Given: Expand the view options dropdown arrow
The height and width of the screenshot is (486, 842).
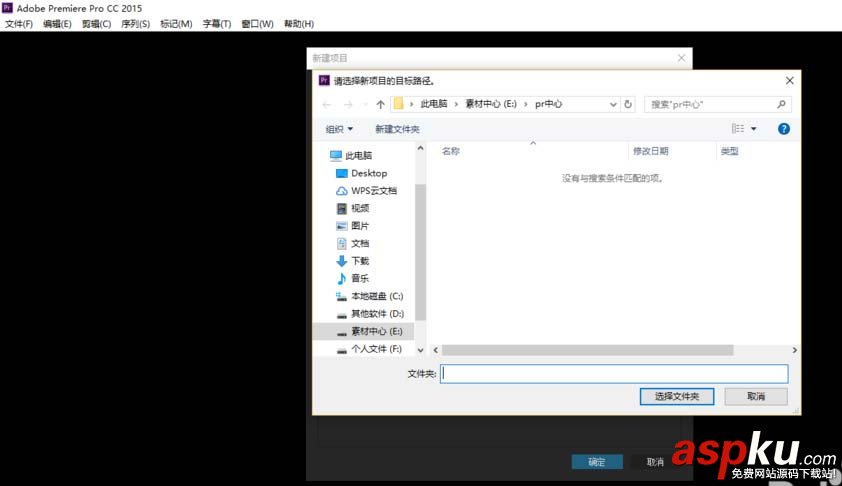Looking at the screenshot, I should [753, 128].
